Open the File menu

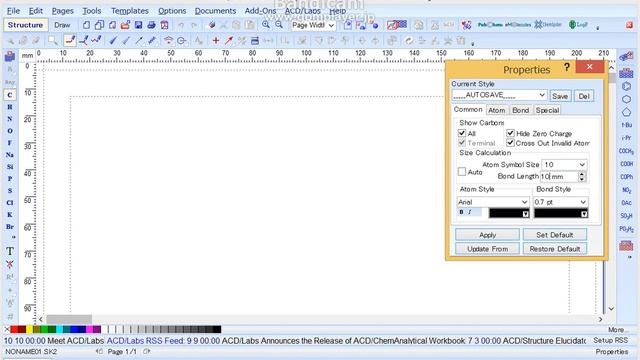[x=13, y=11]
